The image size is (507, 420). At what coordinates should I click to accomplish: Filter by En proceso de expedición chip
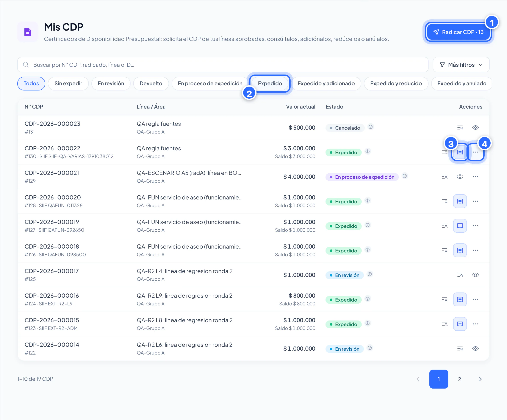(x=210, y=84)
